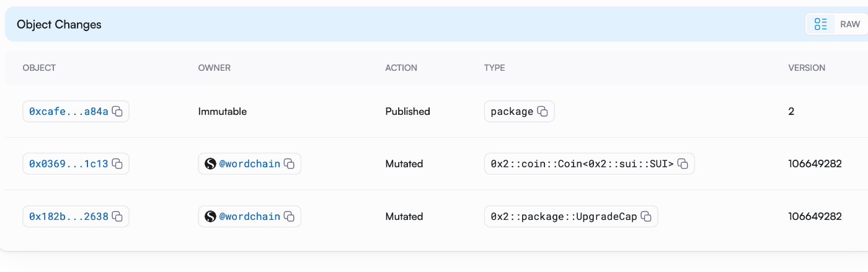Open object 0x182b...2638
Viewport: 868px width, 272px height.
(x=69, y=217)
